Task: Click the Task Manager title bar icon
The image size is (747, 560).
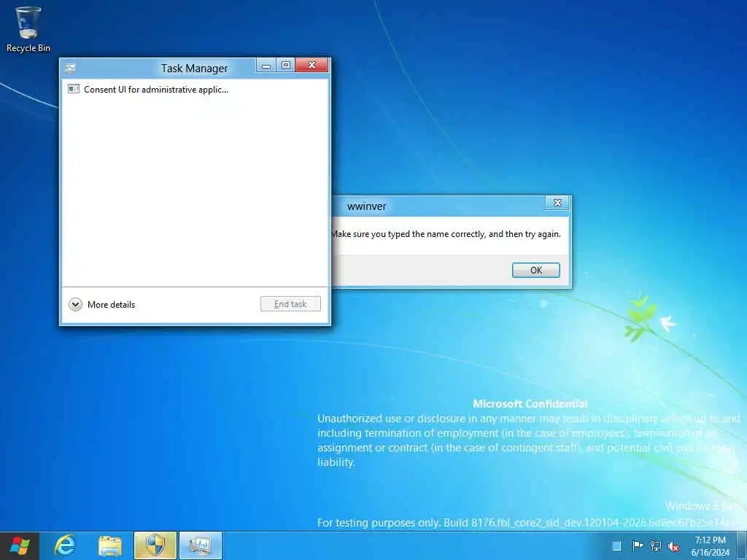Action: click(x=71, y=68)
